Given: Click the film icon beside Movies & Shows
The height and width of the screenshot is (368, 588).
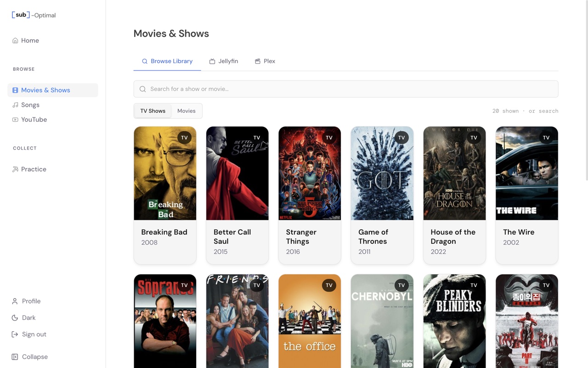Looking at the screenshot, I should pos(15,90).
